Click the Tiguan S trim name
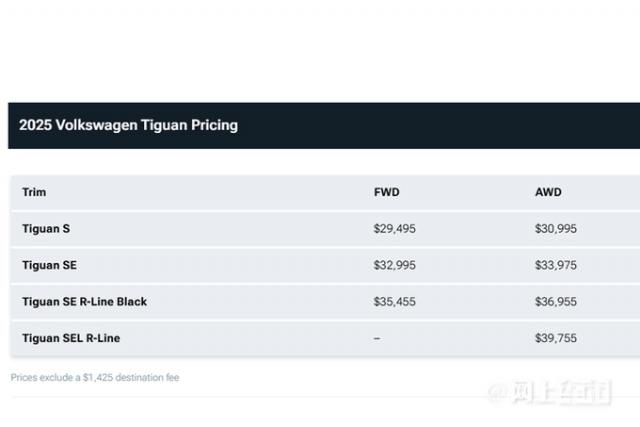640x427 pixels. point(46,229)
